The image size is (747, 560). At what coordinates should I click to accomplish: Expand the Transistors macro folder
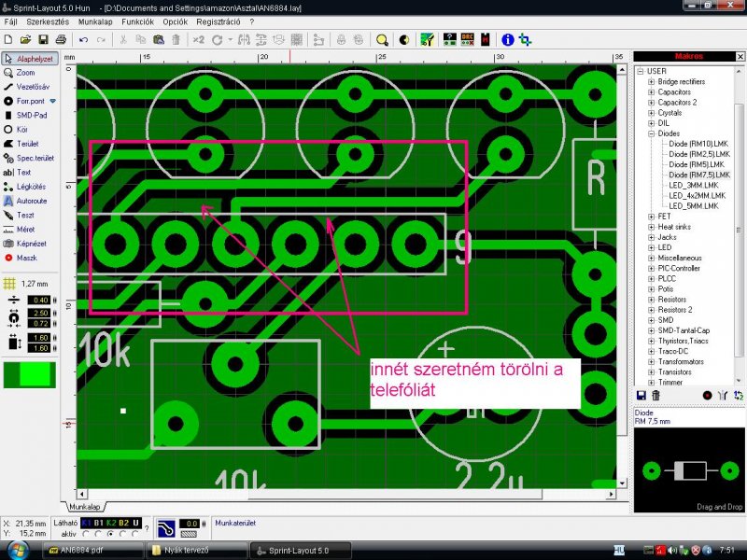[x=651, y=371]
